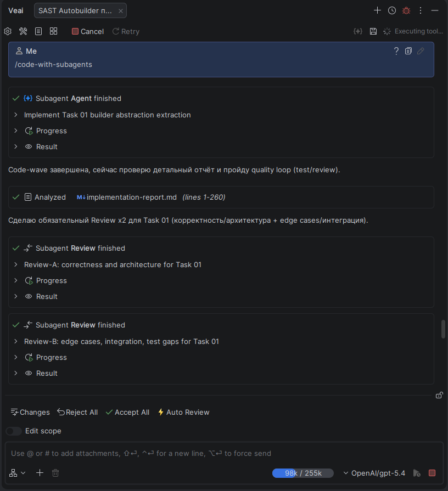Screen dimensions: 448x491
Task: Click the save disk icon
Action: [373, 31]
